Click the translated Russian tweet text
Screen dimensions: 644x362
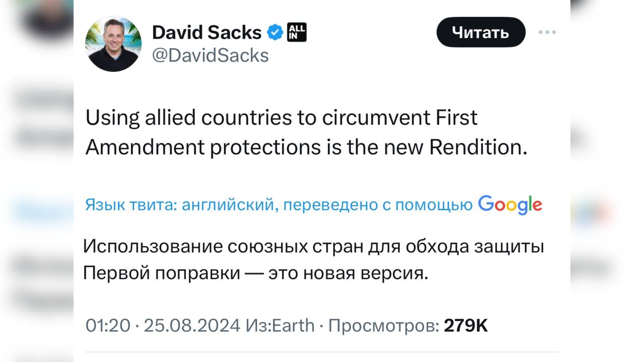313,260
